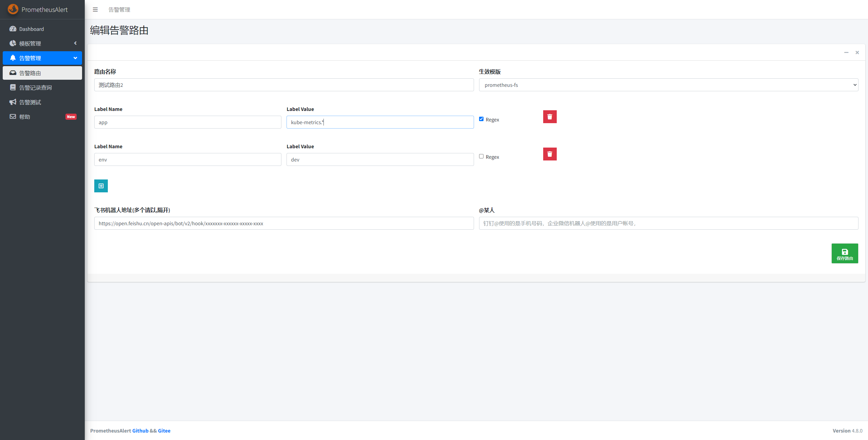
Task: Open the 生效模版 prometheus-fs dropdown
Action: [x=668, y=85]
